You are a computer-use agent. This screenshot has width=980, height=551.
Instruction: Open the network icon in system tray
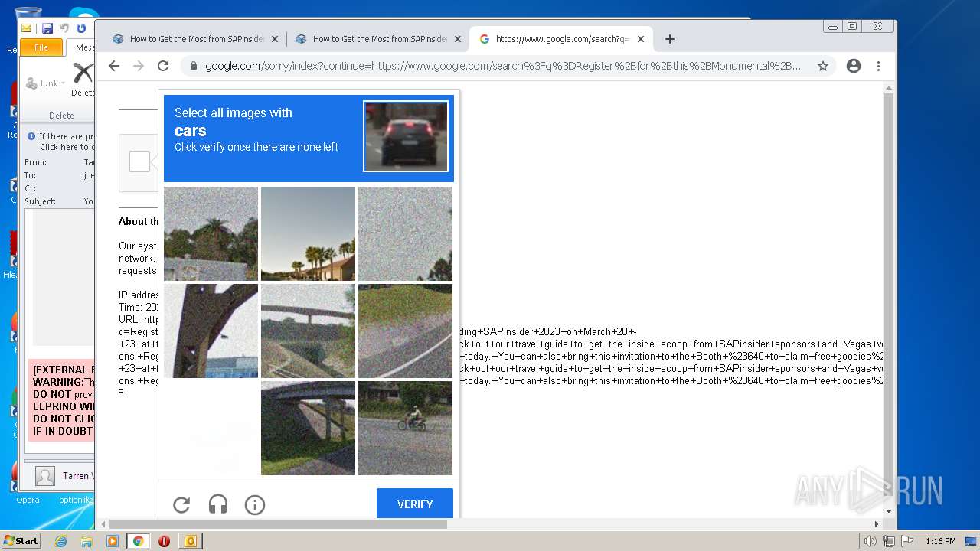tap(888, 541)
